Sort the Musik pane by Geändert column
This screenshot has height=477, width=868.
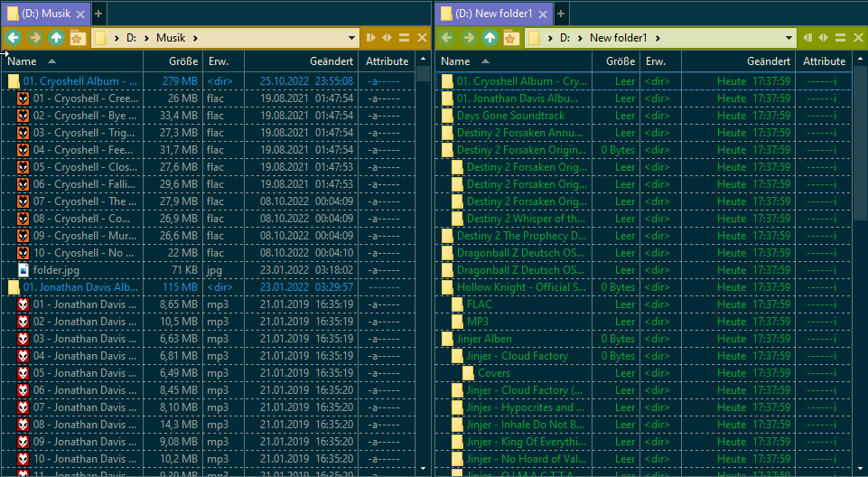tap(301, 61)
